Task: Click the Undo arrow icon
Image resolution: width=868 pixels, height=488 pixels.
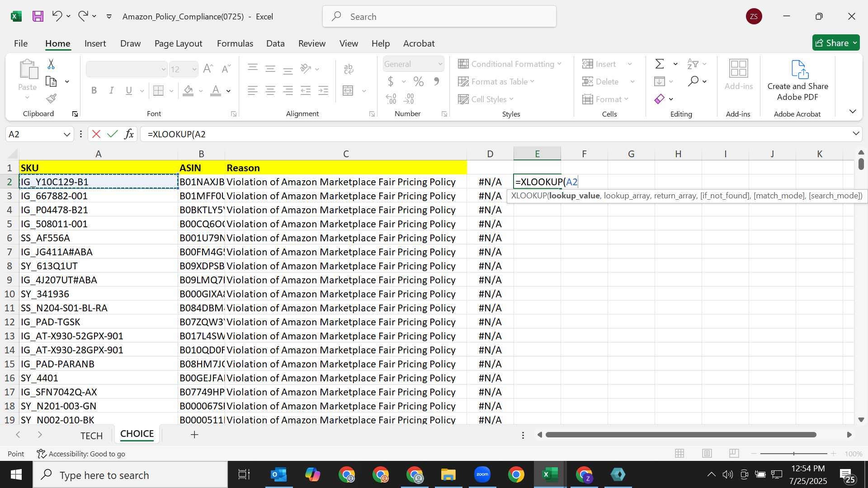Action: [57, 16]
